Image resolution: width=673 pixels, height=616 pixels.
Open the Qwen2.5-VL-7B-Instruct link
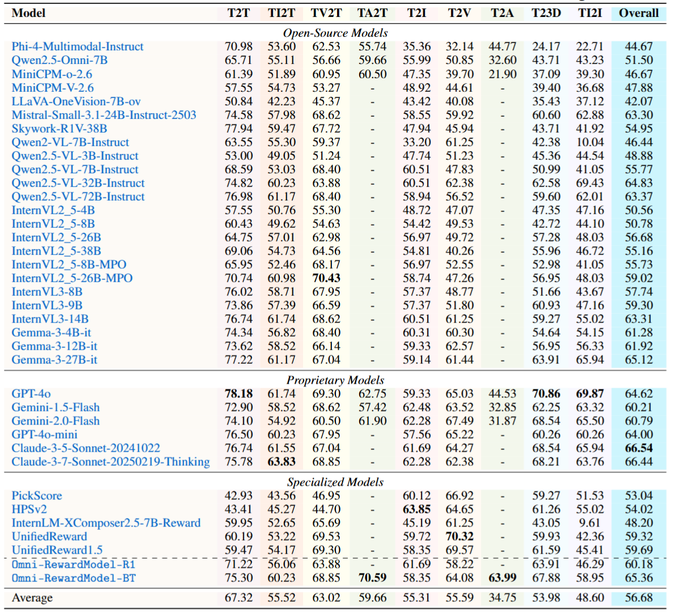pos(75,169)
